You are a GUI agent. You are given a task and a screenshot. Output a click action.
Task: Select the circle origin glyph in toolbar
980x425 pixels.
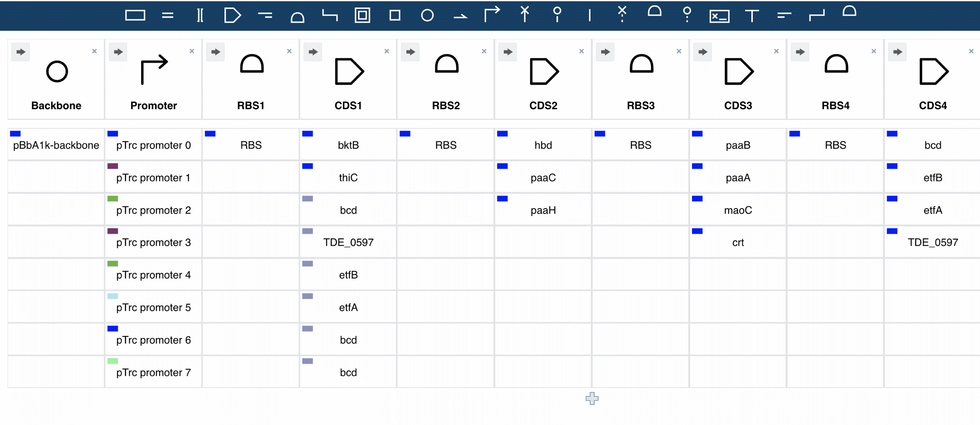[x=427, y=16]
